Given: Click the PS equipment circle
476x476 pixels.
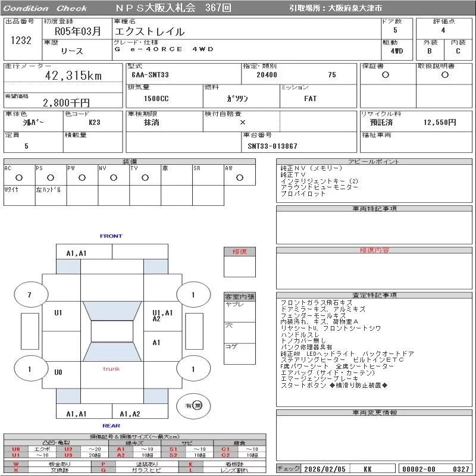Looking at the screenshot, I should tap(51, 177).
